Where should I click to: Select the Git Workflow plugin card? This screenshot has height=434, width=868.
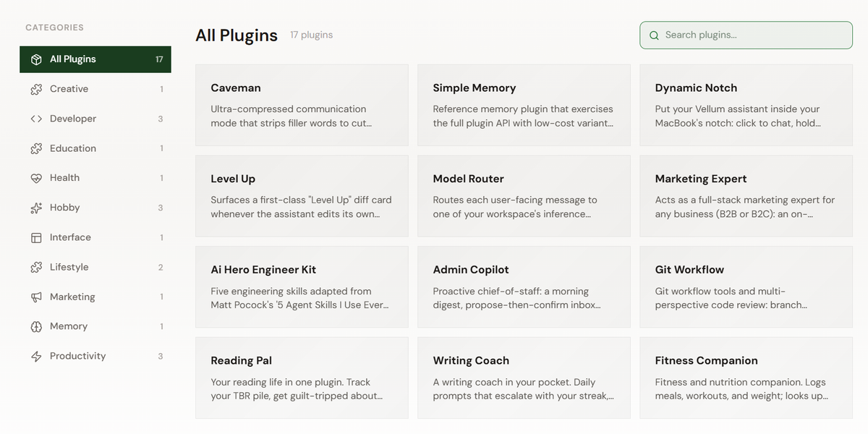pos(746,287)
